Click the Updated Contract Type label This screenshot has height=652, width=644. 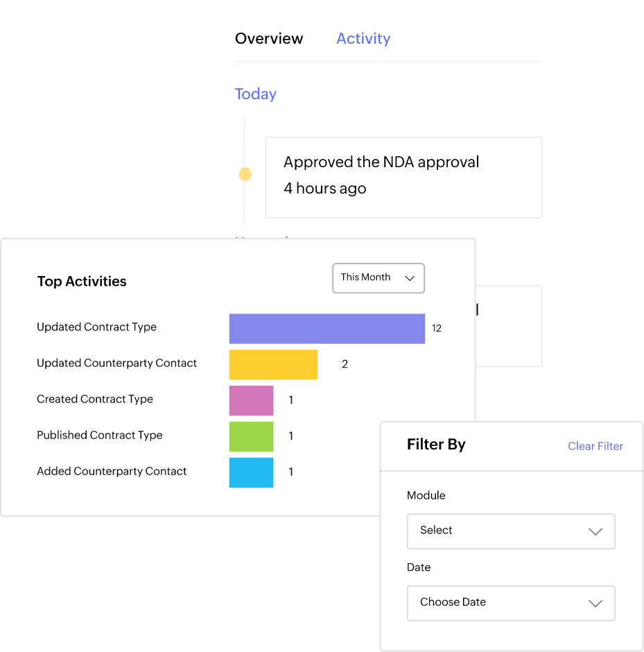coord(96,327)
